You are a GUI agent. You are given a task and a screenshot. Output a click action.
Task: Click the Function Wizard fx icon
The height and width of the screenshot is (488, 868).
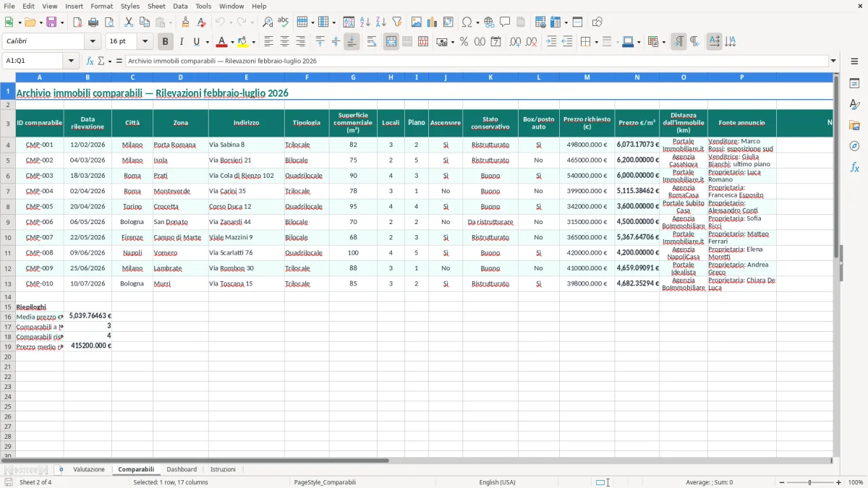(90, 61)
